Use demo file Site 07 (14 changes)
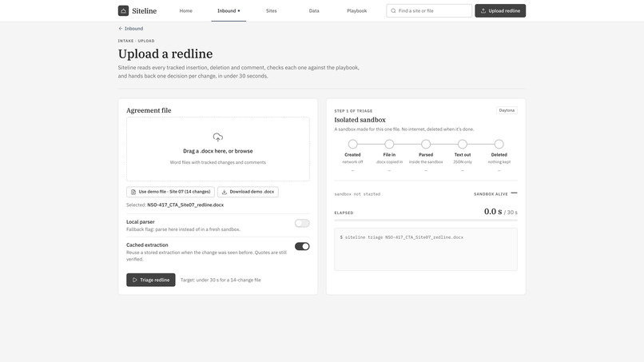 pyautogui.click(x=170, y=192)
